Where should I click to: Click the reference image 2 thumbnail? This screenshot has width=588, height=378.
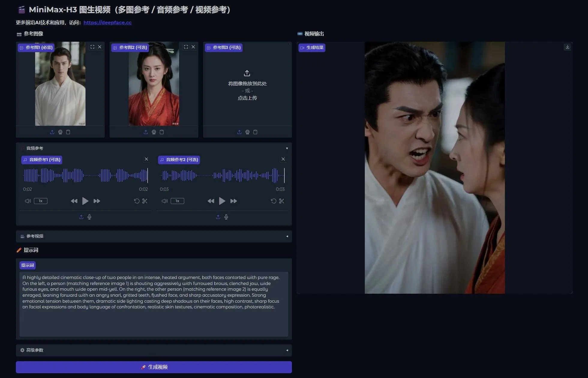click(154, 84)
